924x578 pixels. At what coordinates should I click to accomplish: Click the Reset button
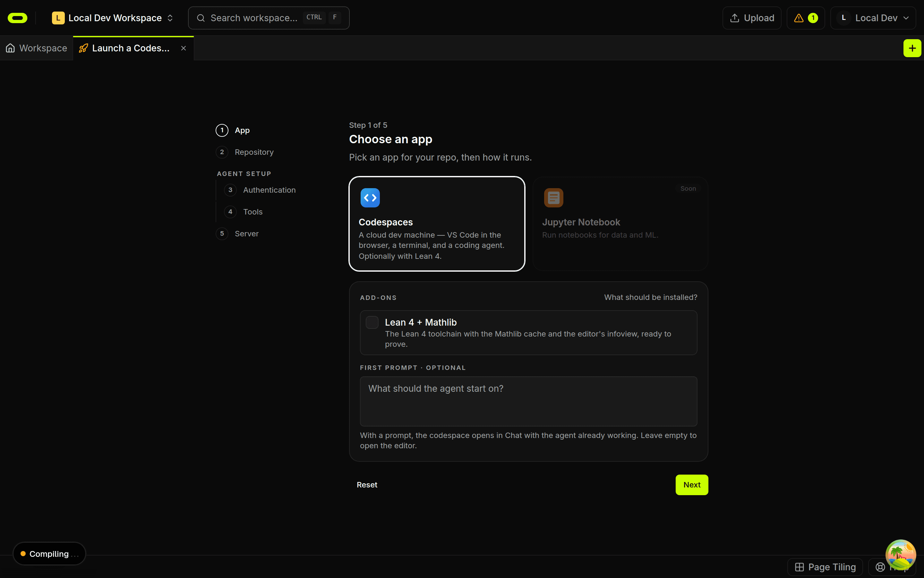[x=367, y=485]
